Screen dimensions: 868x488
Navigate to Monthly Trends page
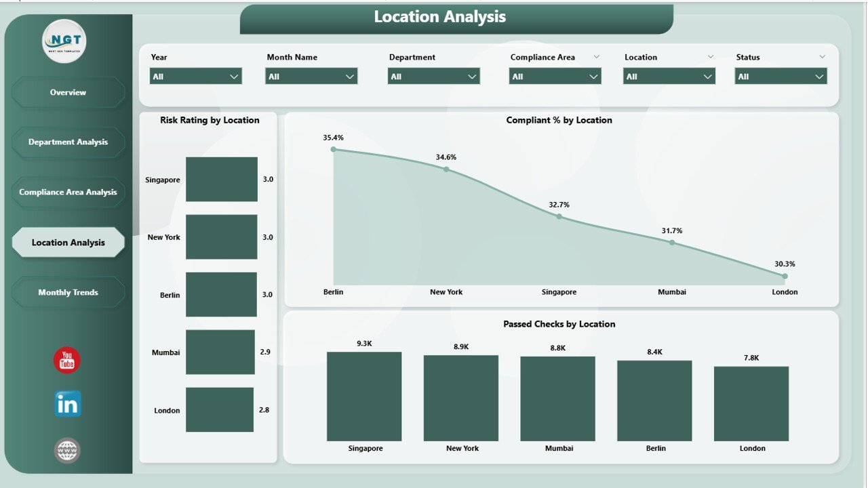68,293
